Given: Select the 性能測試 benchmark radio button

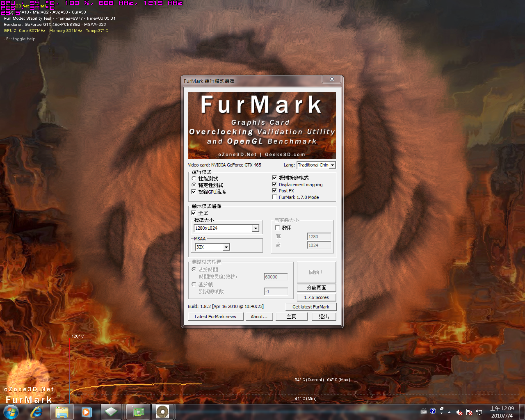Looking at the screenshot, I should point(194,178).
